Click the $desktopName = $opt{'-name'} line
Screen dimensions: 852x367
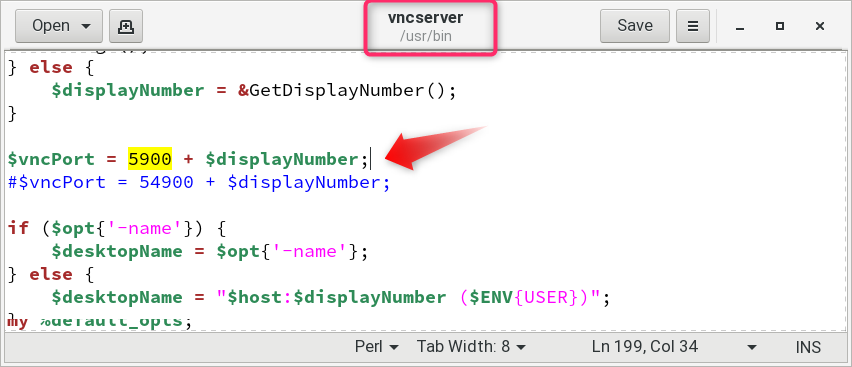(x=210, y=251)
